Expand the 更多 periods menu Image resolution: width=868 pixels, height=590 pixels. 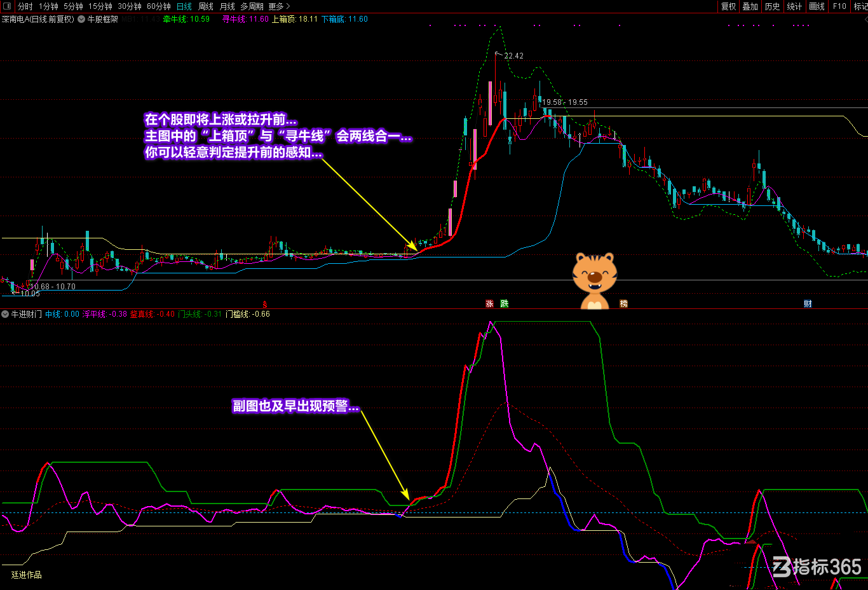tap(279, 6)
